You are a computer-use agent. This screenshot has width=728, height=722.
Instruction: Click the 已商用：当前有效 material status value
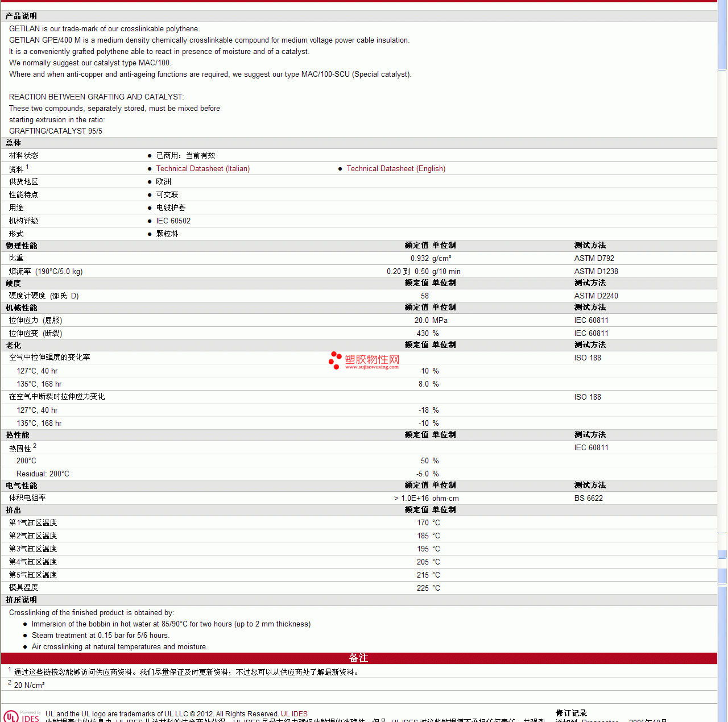(x=185, y=156)
